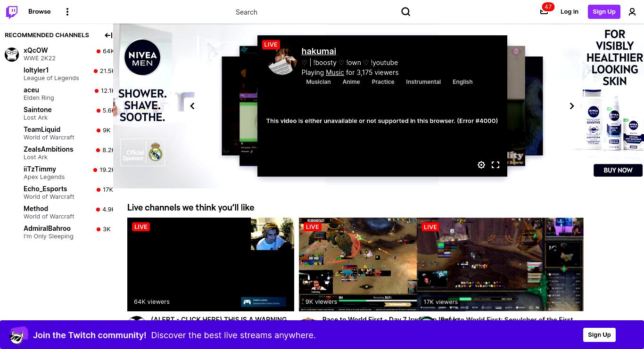Open the Twitch home logo
Viewport: 644px width, 349px height.
(x=12, y=12)
